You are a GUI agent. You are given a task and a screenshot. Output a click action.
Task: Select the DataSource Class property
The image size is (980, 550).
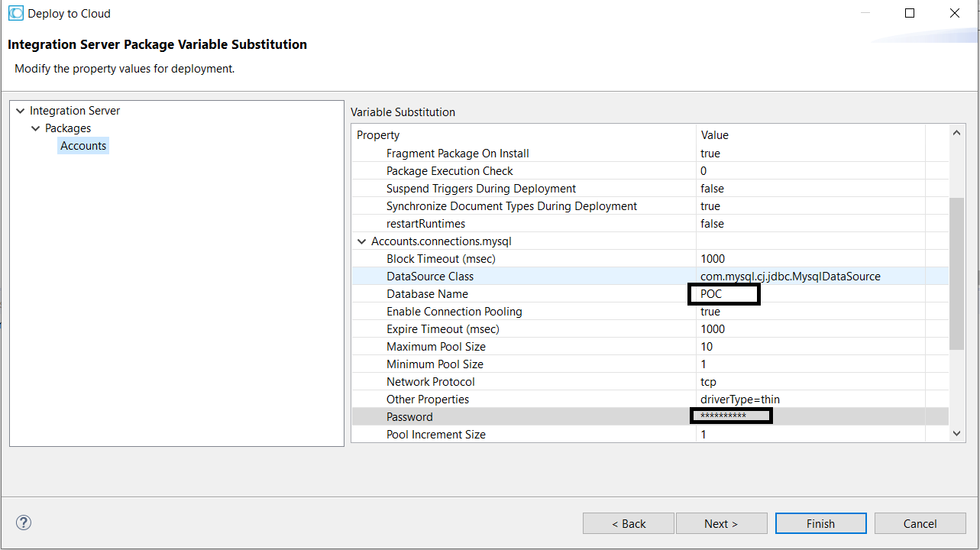click(430, 277)
